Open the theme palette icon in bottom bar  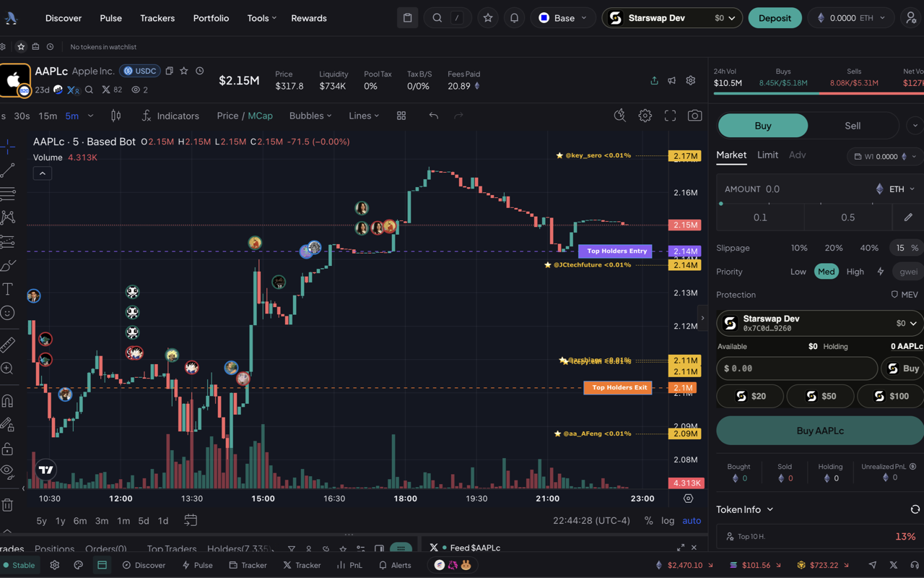click(x=79, y=565)
